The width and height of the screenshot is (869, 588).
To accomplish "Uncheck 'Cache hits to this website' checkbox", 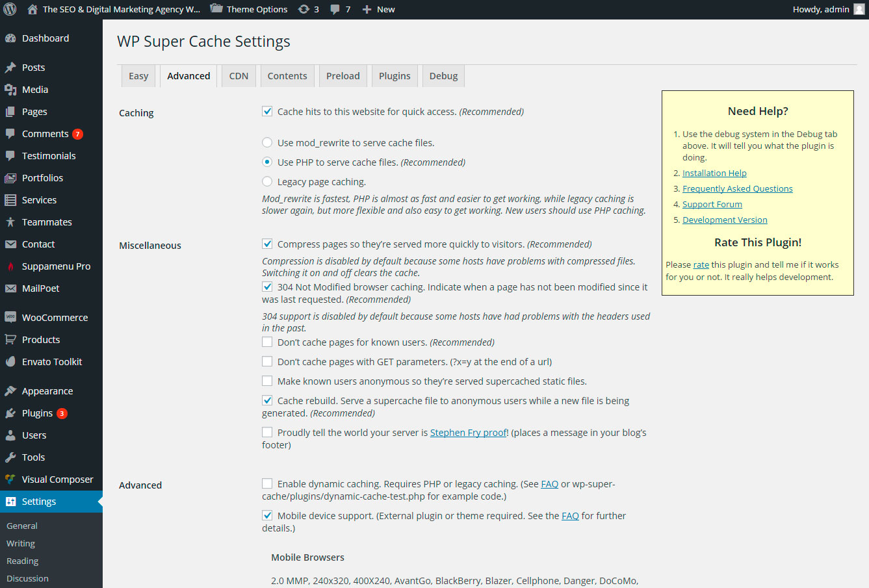I will [267, 112].
